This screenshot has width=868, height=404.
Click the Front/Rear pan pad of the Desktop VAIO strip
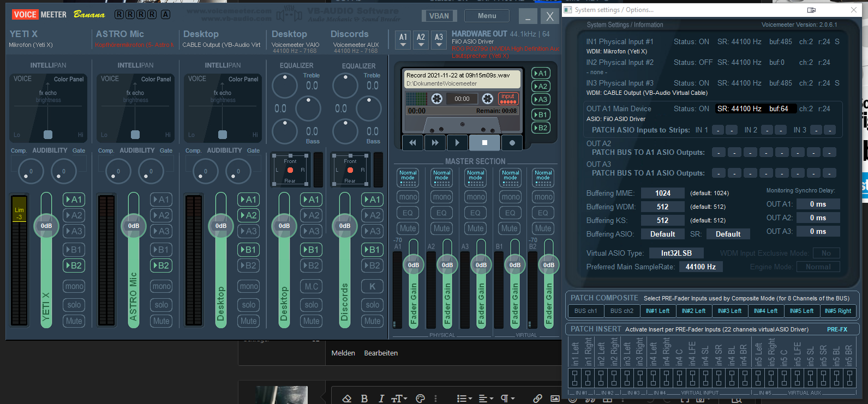(x=290, y=171)
